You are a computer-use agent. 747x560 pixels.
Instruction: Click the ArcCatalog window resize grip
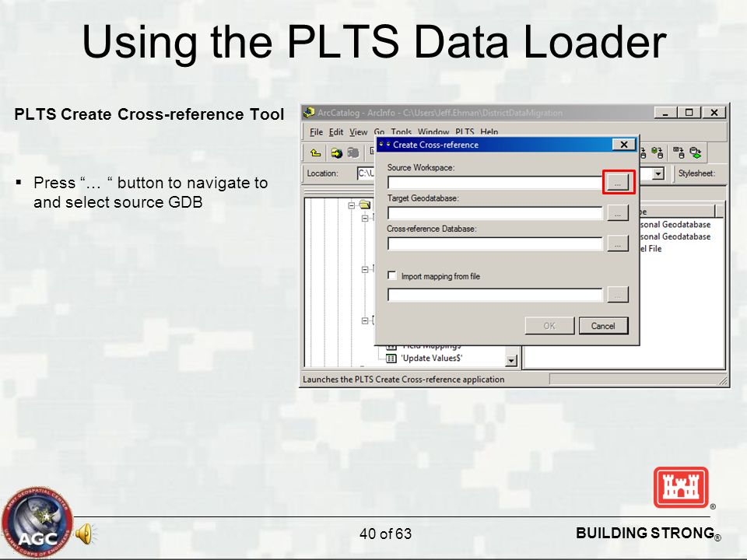723,380
